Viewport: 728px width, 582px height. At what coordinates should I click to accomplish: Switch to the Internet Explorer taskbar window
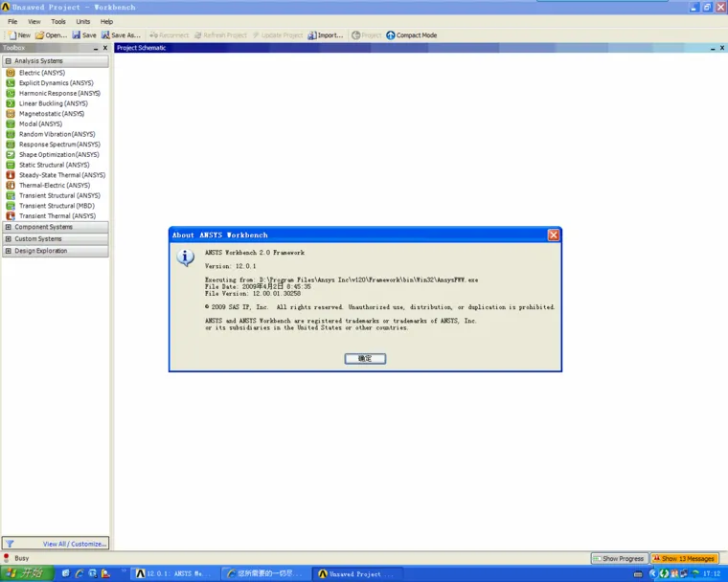coord(264,573)
